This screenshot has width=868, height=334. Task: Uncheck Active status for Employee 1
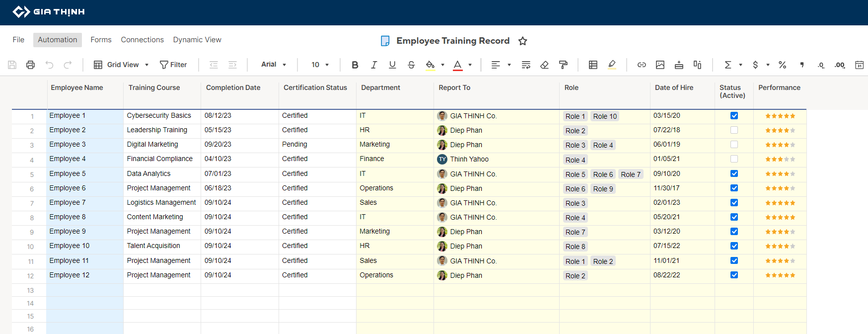[734, 116]
